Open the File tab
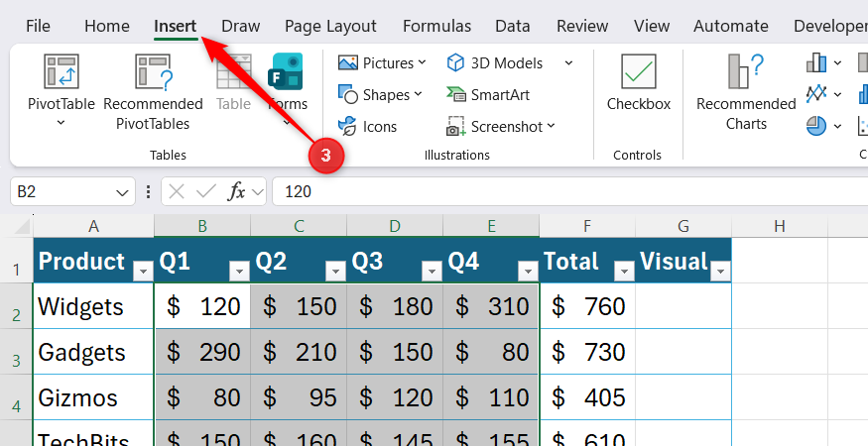The width and height of the screenshot is (868, 446). click(38, 26)
